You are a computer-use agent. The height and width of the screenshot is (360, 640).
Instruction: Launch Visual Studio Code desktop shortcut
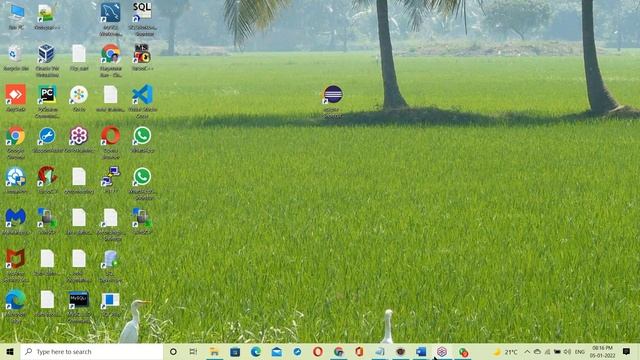[x=142, y=101]
